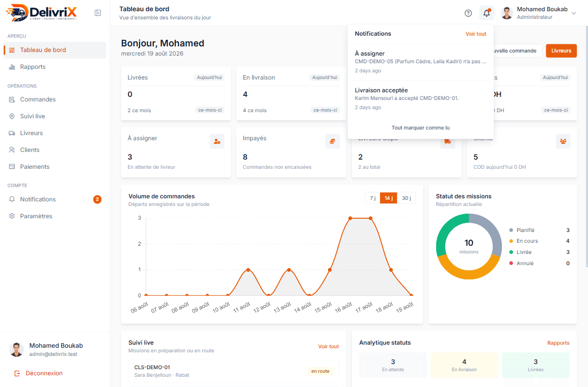Click admin@delivrix.test email text

pyautogui.click(x=54, y=354)
